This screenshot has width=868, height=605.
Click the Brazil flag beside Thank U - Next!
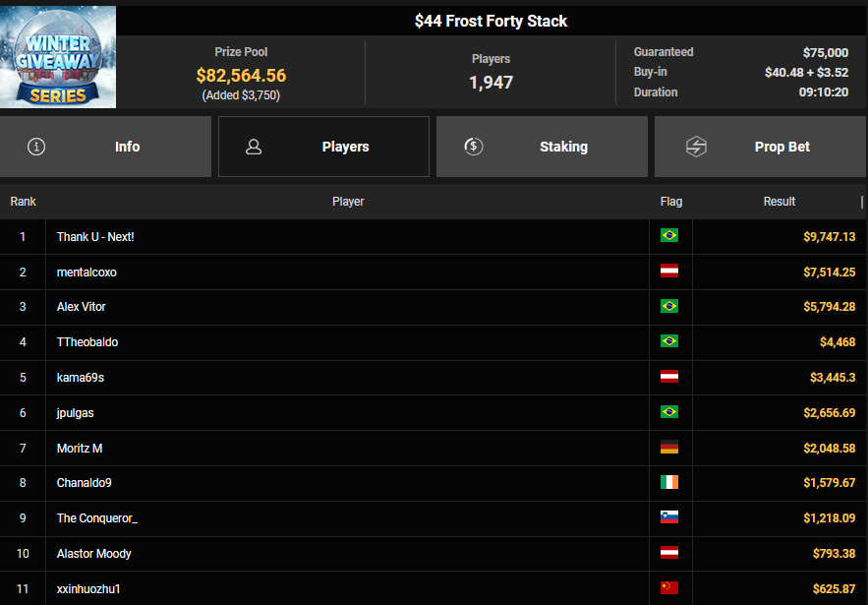click(x=669, y=236)
